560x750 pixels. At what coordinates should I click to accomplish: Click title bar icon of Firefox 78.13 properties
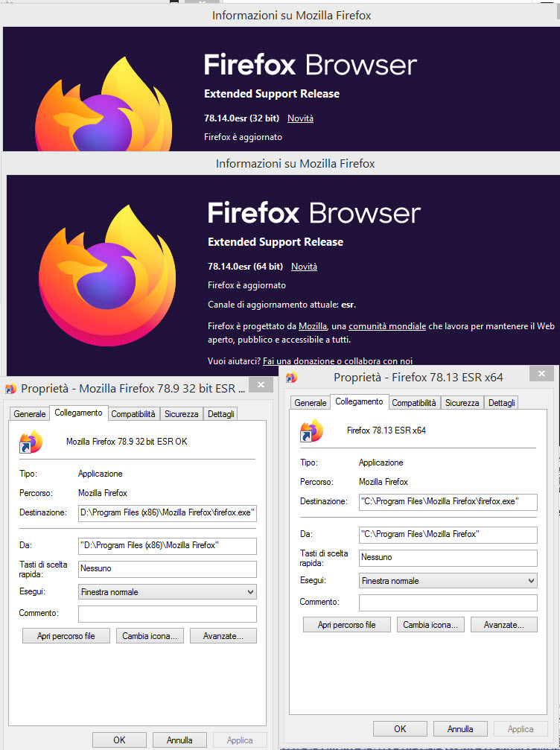(x=291, y=378)
